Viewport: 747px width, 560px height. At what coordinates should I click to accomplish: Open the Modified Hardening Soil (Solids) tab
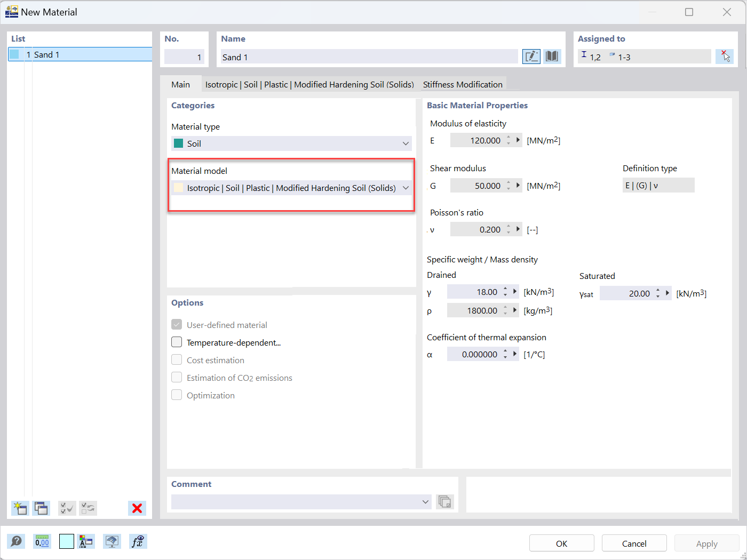coord(309,84)
